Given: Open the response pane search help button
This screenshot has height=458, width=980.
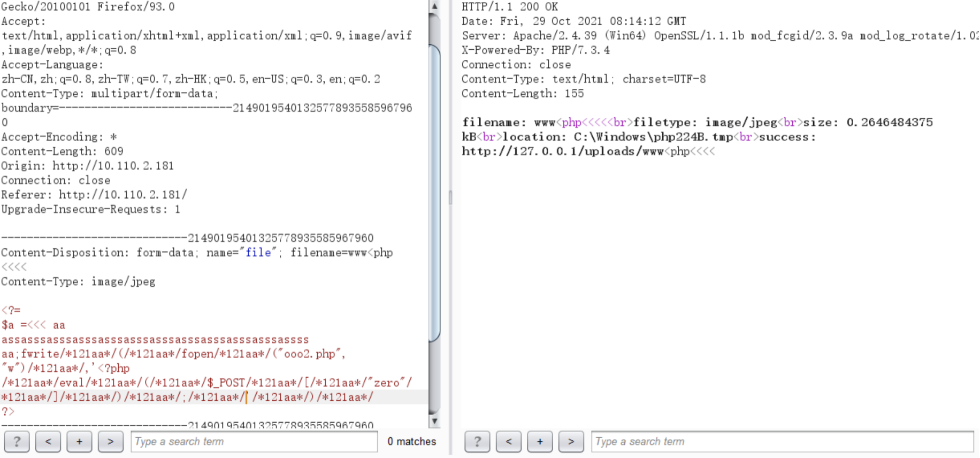Looking at the screenshot, I should [477, 441].
